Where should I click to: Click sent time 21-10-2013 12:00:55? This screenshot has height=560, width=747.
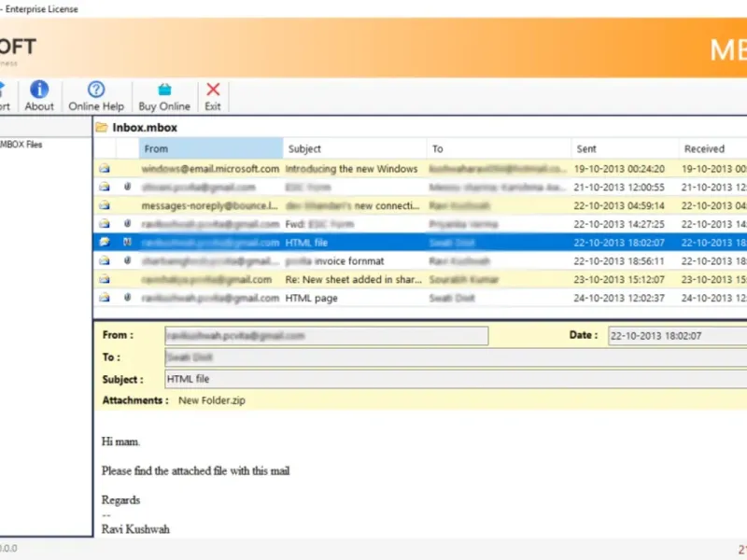tap(619, 188)
